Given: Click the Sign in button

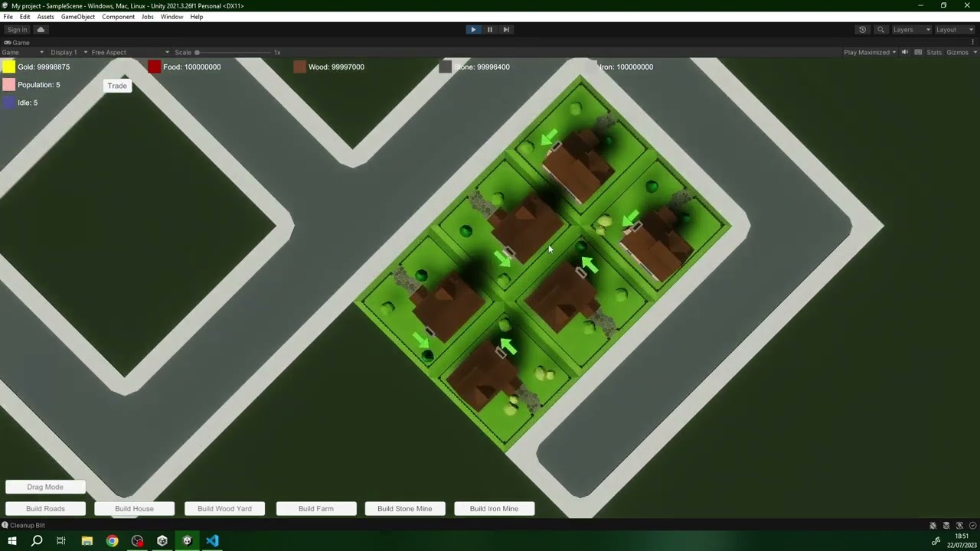Looking at the screenshot, I should [x=17, y=30].
